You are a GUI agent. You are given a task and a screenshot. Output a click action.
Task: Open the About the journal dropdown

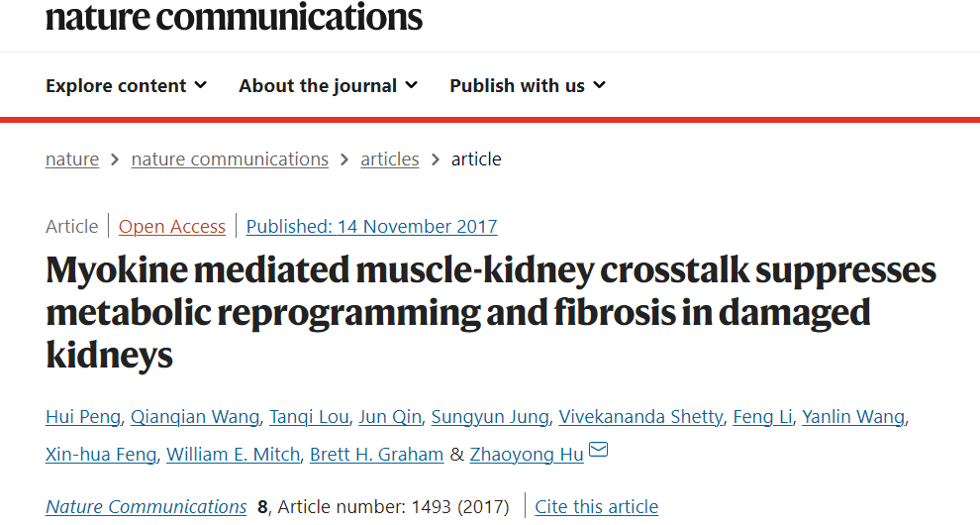(328, 86)
